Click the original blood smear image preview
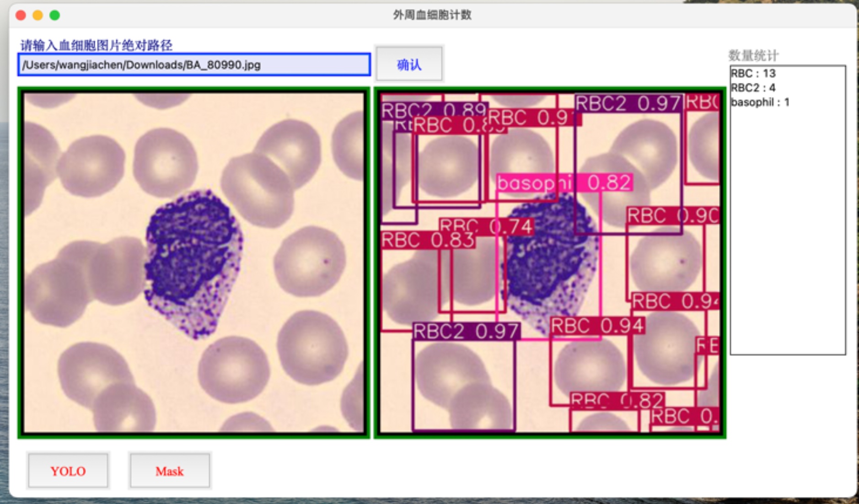This screenshot has width=859, height=504. tap(193, 263)
